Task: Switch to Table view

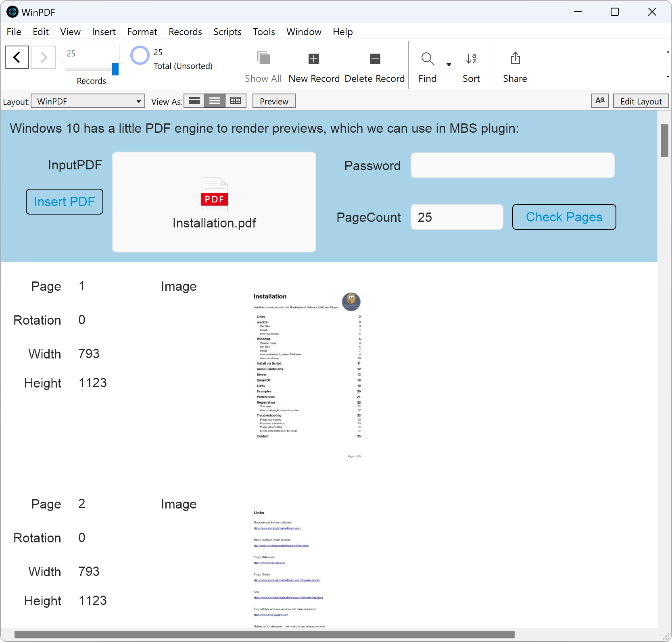Action: click(x=236, y=101)
